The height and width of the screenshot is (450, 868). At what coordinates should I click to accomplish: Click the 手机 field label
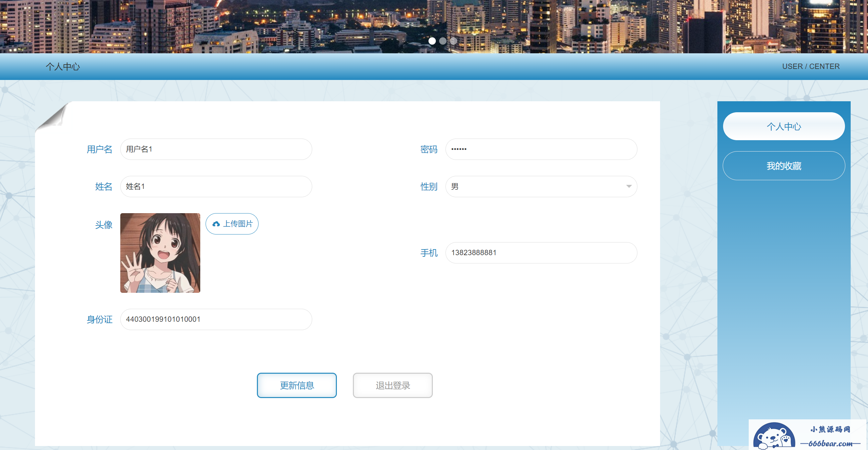(x=429, y=252)
